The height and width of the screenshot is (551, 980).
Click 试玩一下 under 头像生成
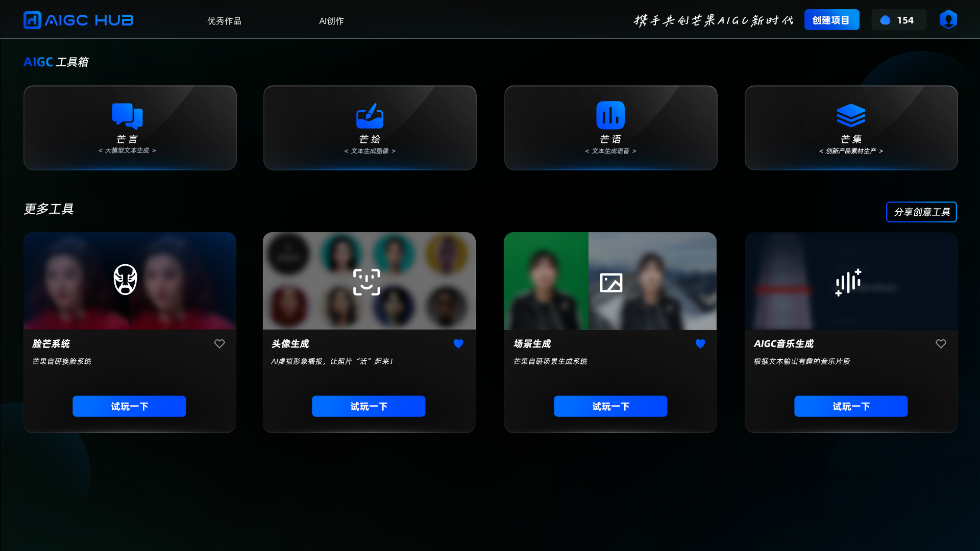pyautogui.click(x=369, y=406)
